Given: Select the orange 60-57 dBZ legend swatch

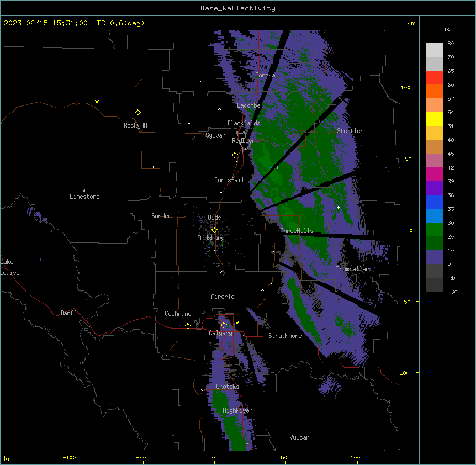Looking at the screenshot, I should pyautogui.click(x=434, y=91).
